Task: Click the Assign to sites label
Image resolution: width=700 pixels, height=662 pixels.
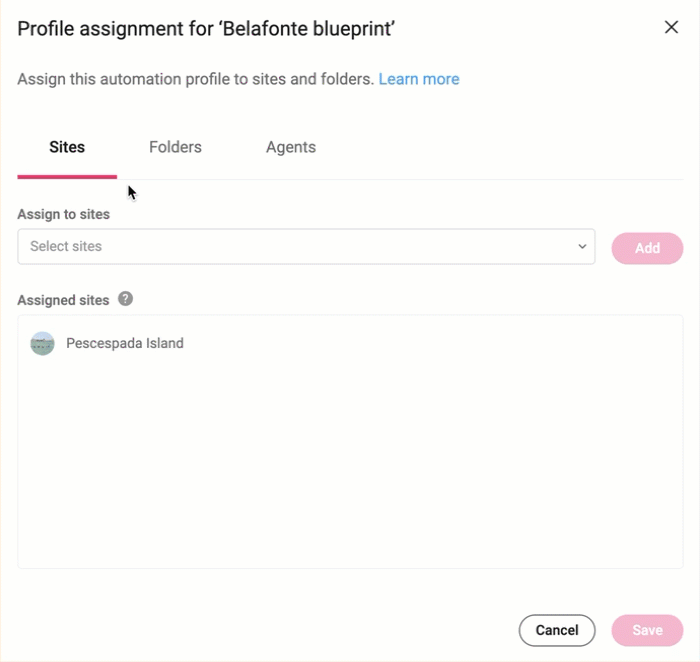Action: click(x=63, y=214)
